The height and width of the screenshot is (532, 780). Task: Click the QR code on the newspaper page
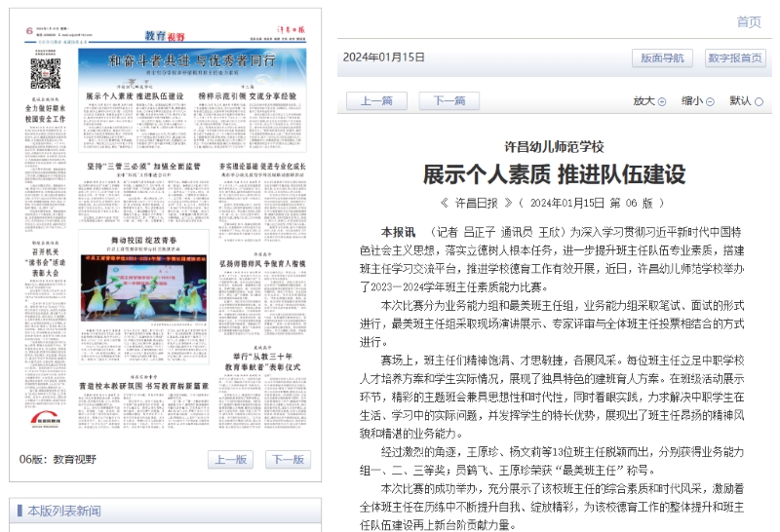point(45,73)
